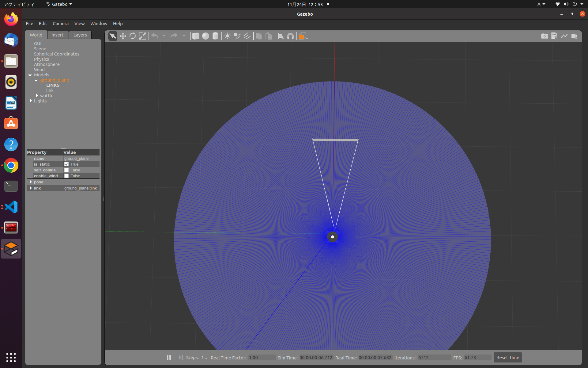The image size is (588, 368).
Task: Select the GUI tree item
Action: [38, 44]
